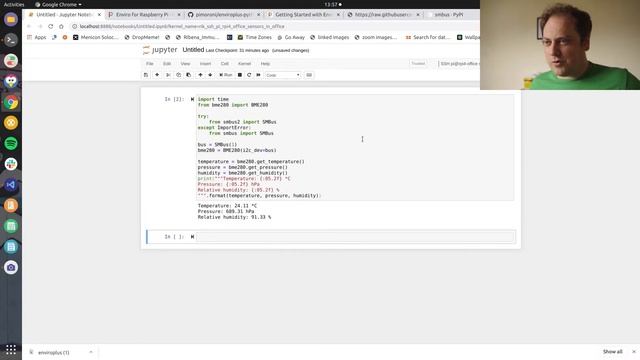Viewport: 640px width, 360px height.
Task: Open the Activities overview
Action: 14,4
